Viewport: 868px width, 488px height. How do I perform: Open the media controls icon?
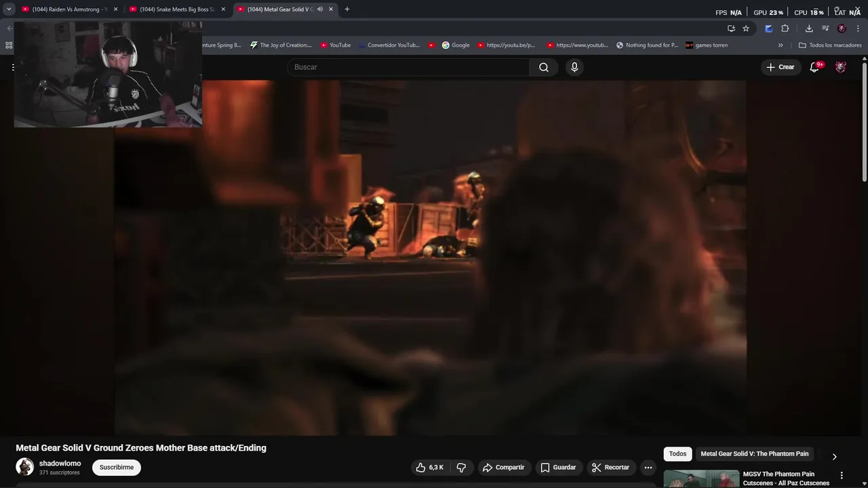[825, 28]
